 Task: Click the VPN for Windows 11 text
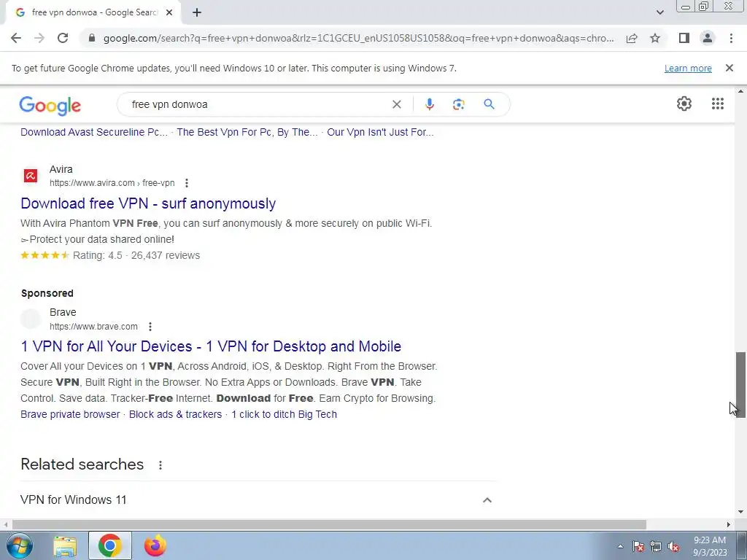[74, 500]
